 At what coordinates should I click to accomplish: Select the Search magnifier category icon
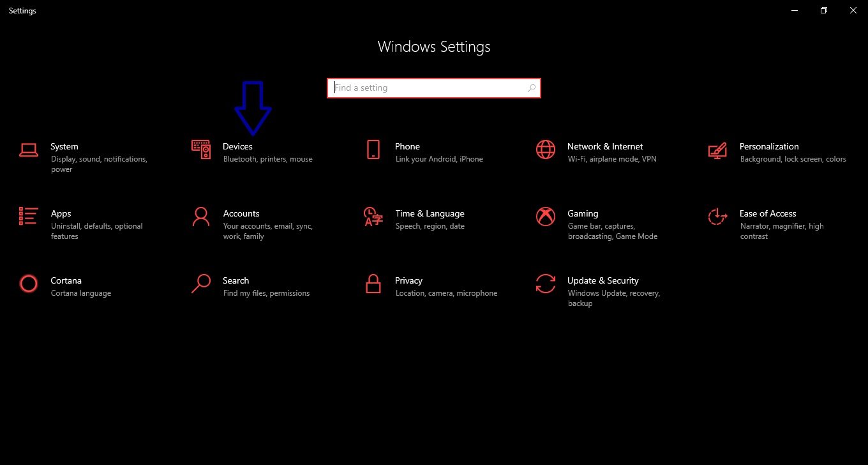(201, 283)
